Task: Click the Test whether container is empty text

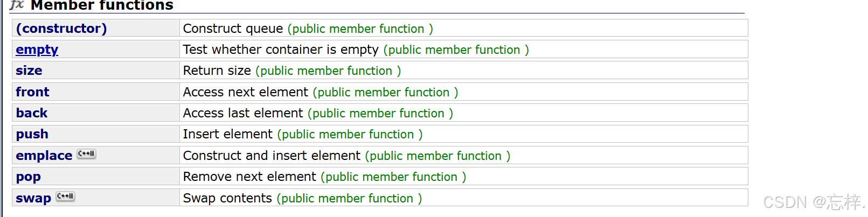Action: pos(281,50)
